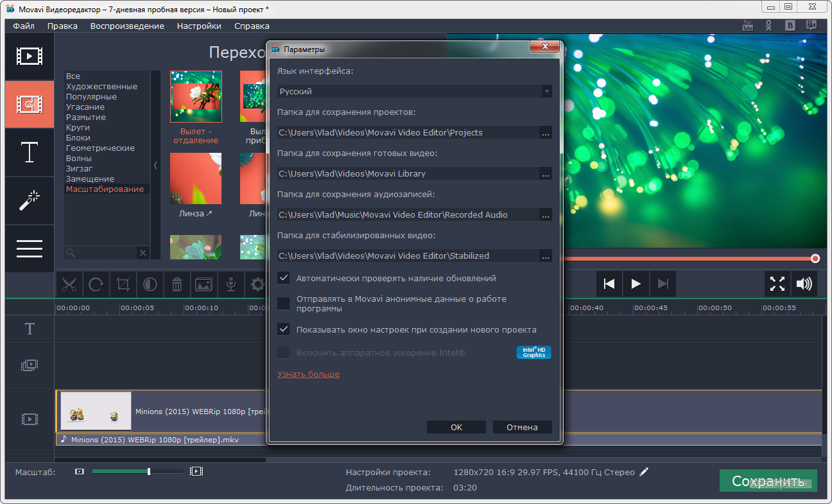Open the Media import tab icon
832x504 pixels.
30,56
